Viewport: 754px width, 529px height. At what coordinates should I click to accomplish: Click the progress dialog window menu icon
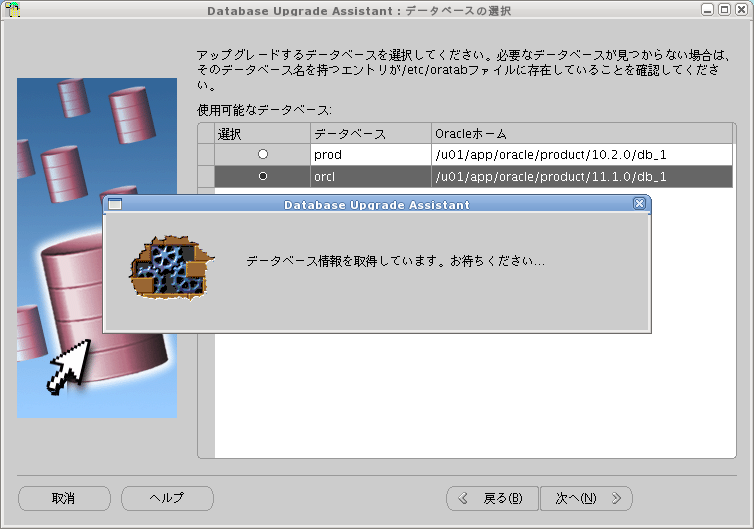click(115, 204)
